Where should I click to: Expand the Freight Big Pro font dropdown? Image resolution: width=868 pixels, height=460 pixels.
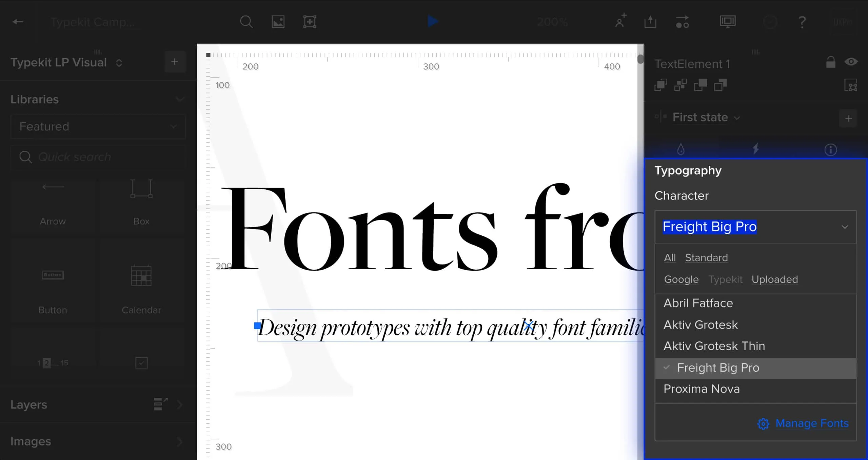coord(844,226)
